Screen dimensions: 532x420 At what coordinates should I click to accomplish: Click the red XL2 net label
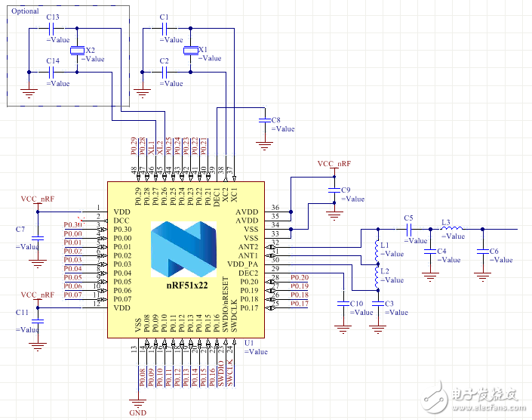(x=160, y=148)
